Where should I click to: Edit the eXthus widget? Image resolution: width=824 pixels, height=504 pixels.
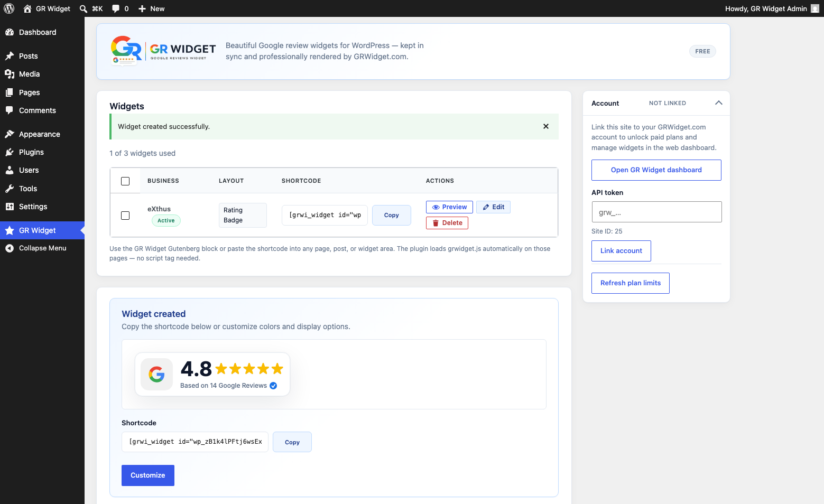tap(493, 207)
